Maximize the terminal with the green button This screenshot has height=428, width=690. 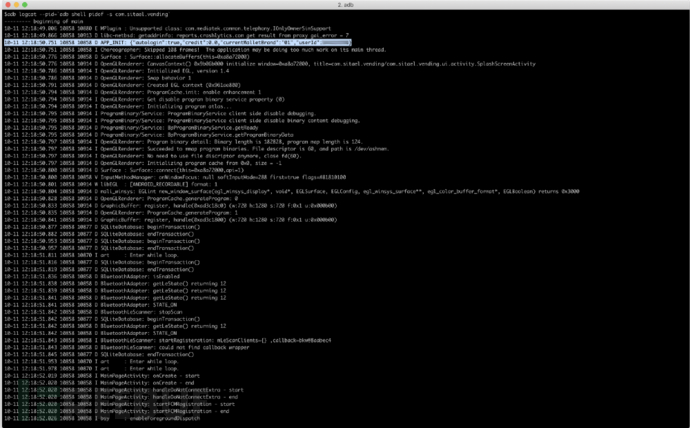25,4
